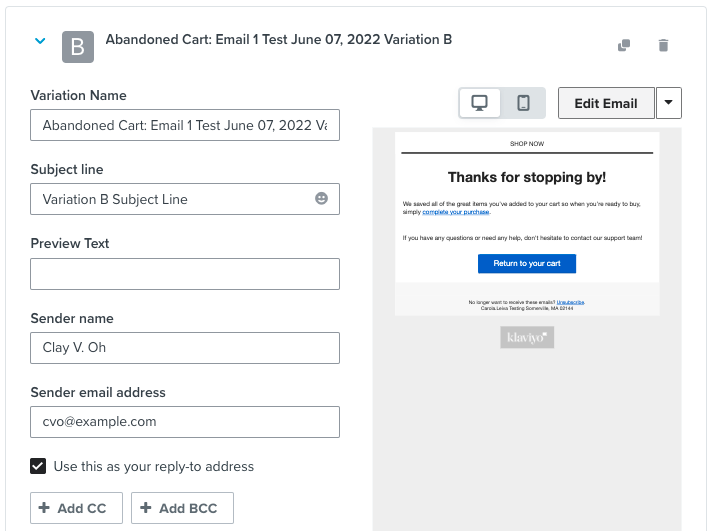The width and height of the screenshot is (713, 531).
Task: Click Add BCC button
Action: coord(182,508)
